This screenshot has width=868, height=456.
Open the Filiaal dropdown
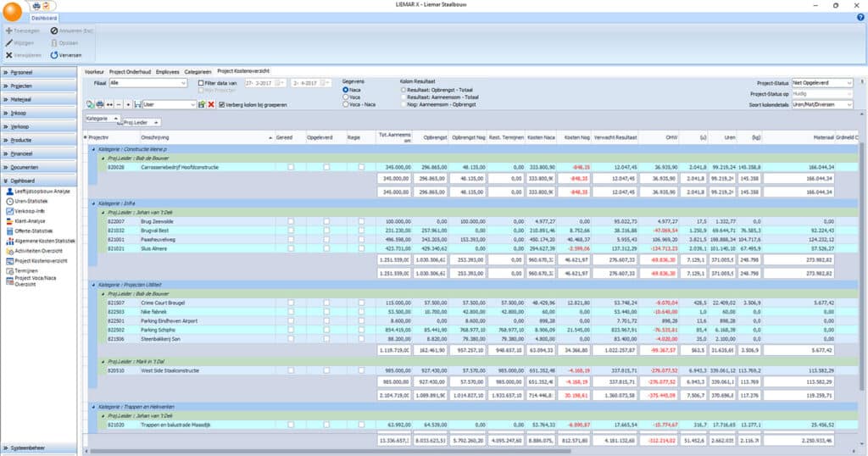(x=183, y=83)
